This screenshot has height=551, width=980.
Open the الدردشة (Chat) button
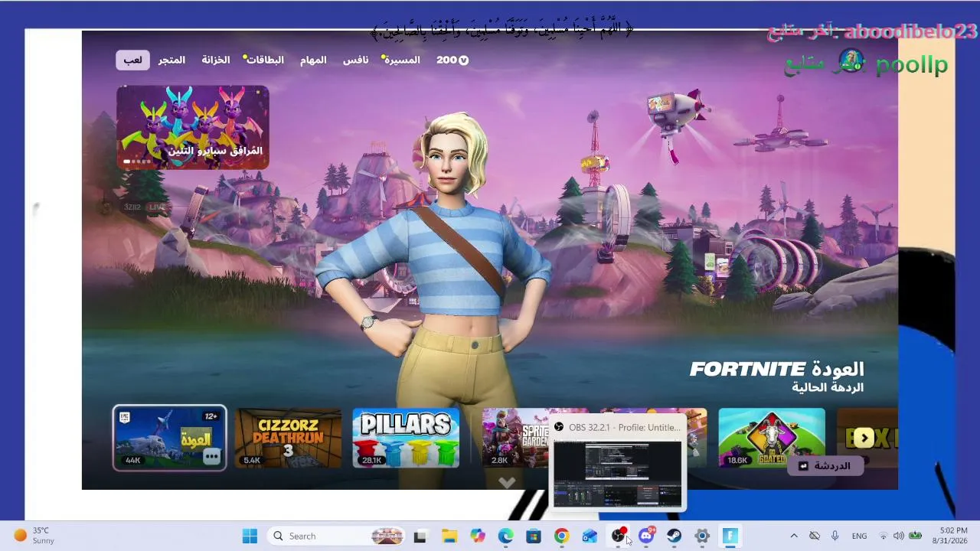coord(825,465)
